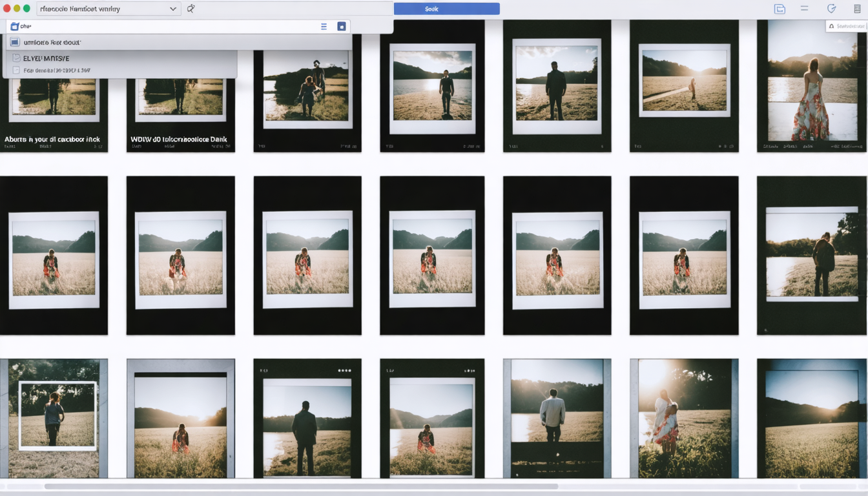The width and height of the screenshot is (868, 496).
Task: Click the two-line equals icon in the top toolbar
Action: click(804, 8)
